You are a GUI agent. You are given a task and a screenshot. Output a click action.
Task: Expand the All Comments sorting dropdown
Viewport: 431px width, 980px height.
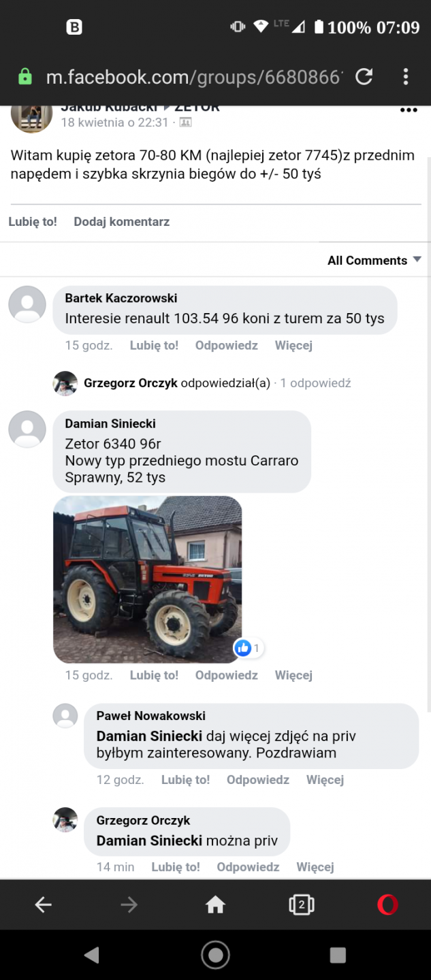(x=374, y=260)
